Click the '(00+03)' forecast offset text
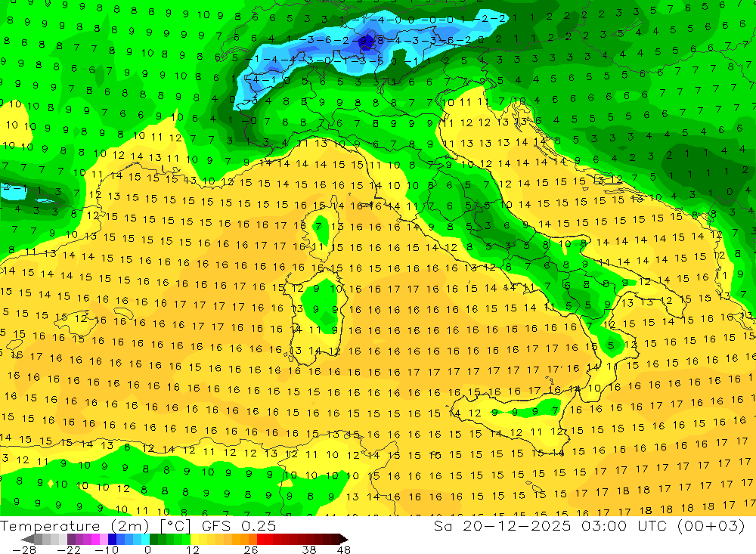Viewport: 756px width, 554px height. (x=711, y=525)
